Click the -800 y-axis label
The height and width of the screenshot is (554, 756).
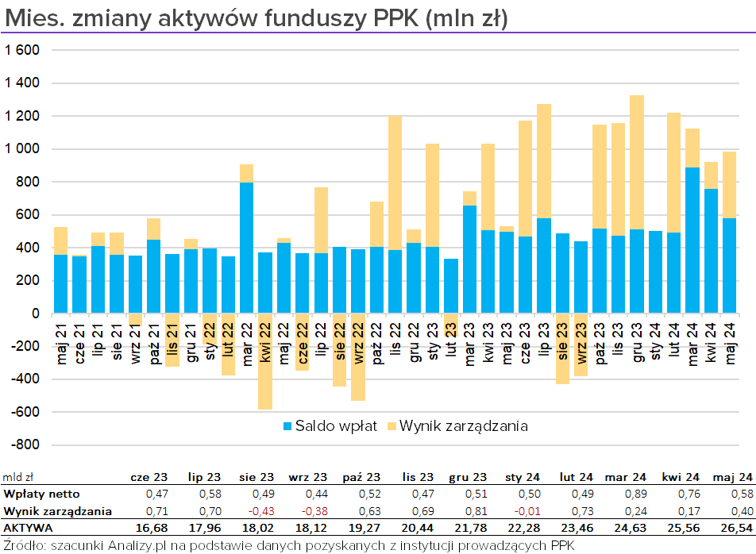[x=24, y=444]
